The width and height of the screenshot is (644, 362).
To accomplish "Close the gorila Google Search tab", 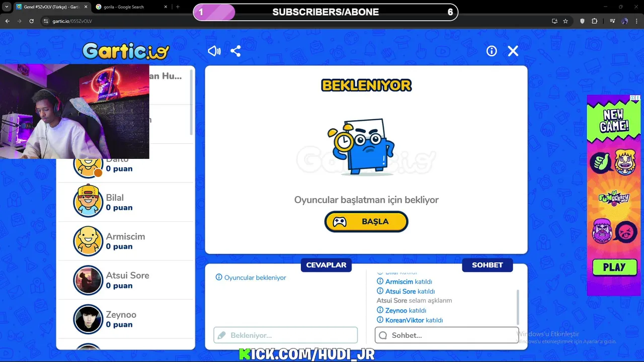I will 166,7.
